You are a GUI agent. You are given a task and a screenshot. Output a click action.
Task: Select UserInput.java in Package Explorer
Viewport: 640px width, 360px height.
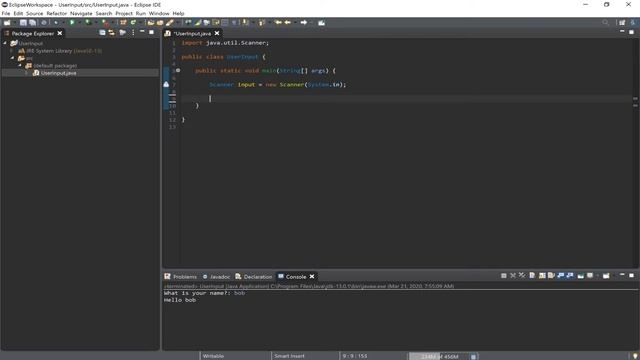pyautogui.click(x=58, y=73)
